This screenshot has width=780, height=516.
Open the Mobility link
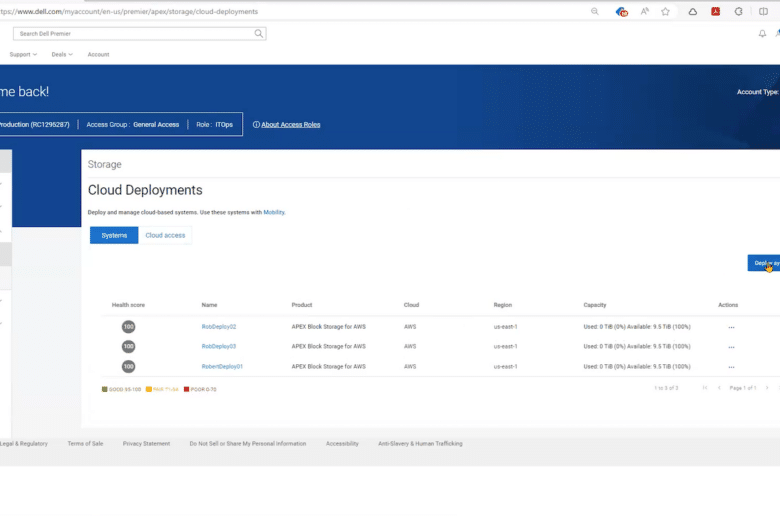(x=274, y=212)
